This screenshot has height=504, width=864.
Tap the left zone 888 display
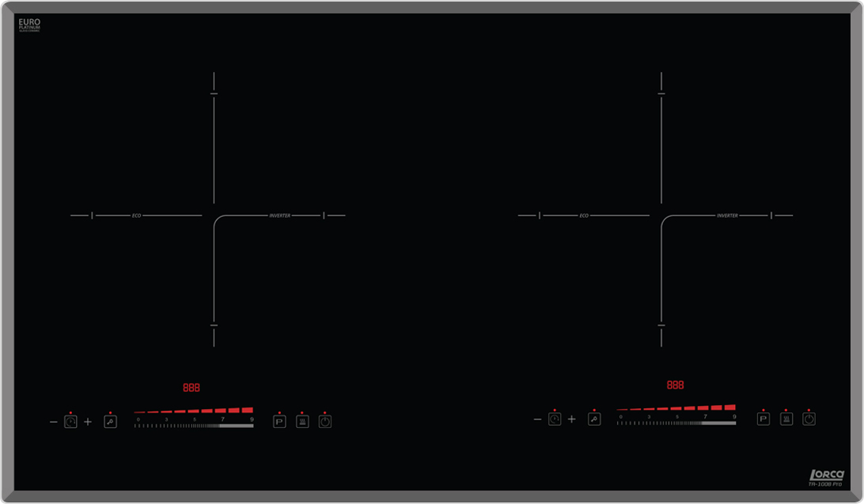[x=191, y=388]
